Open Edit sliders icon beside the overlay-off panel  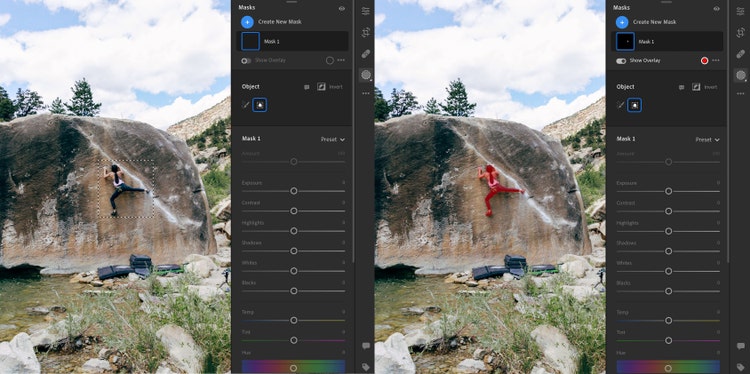[366, 11]
